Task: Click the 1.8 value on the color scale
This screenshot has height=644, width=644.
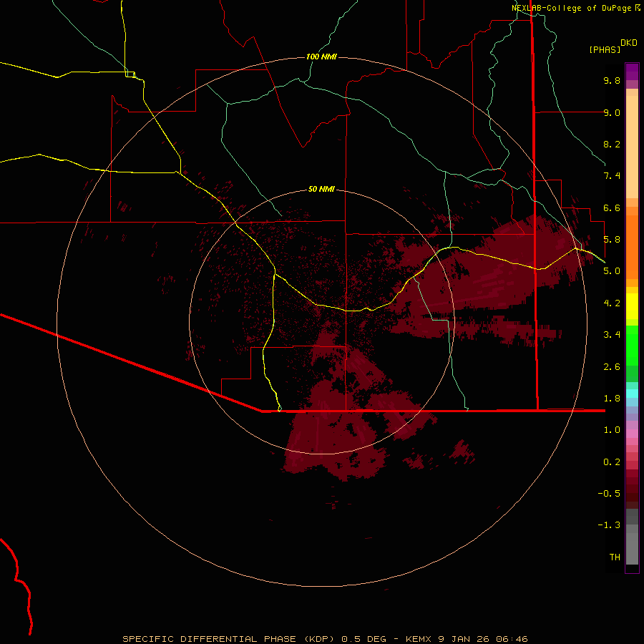Action: click(x=612, y=399)
